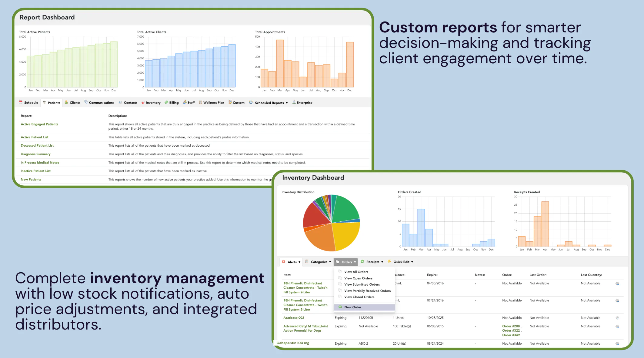Click gear icon in Acarbose 002 row
This screenshot has width=644, height=358.
click(617, 318)
